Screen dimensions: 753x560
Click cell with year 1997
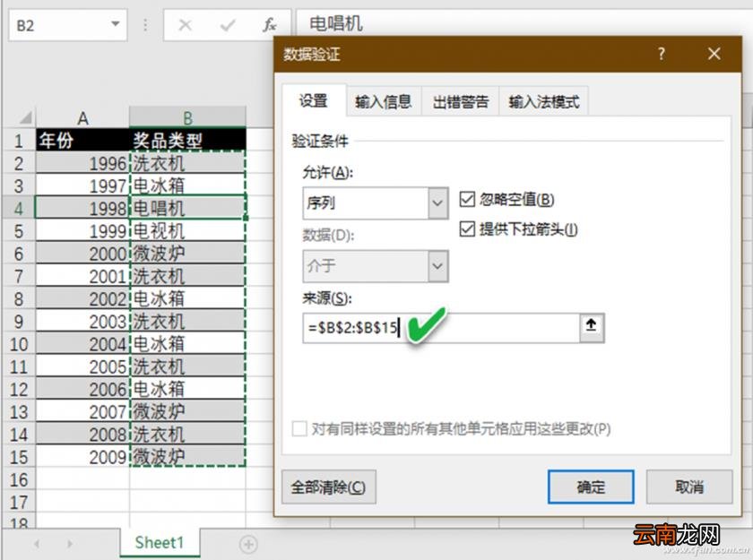pos(82,185)
